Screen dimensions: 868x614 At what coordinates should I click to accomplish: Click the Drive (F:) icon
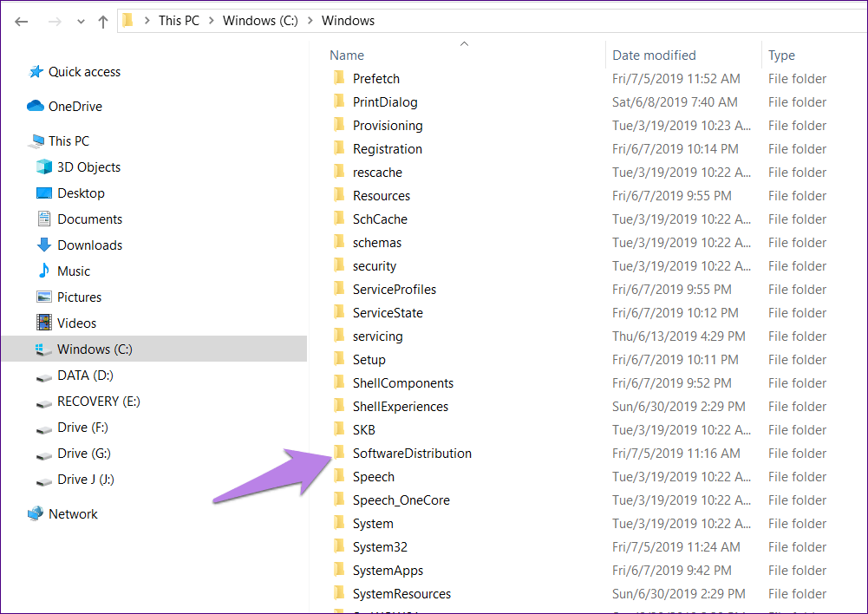43,429
